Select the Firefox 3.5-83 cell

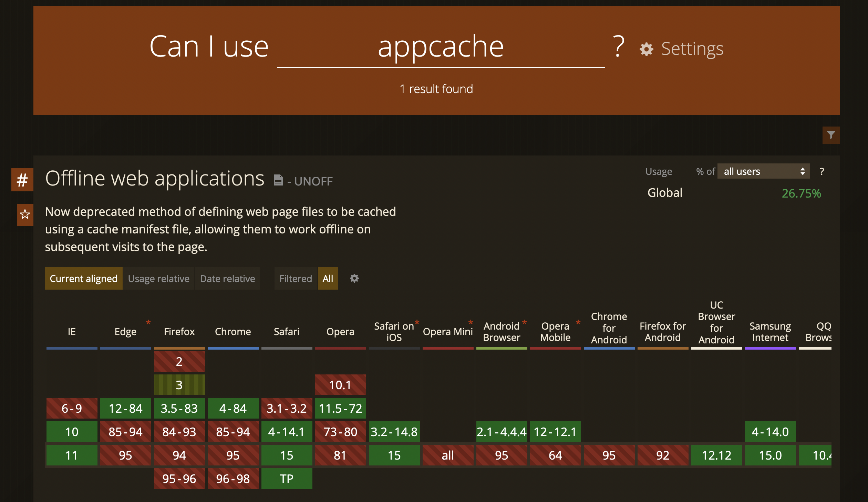179,408
